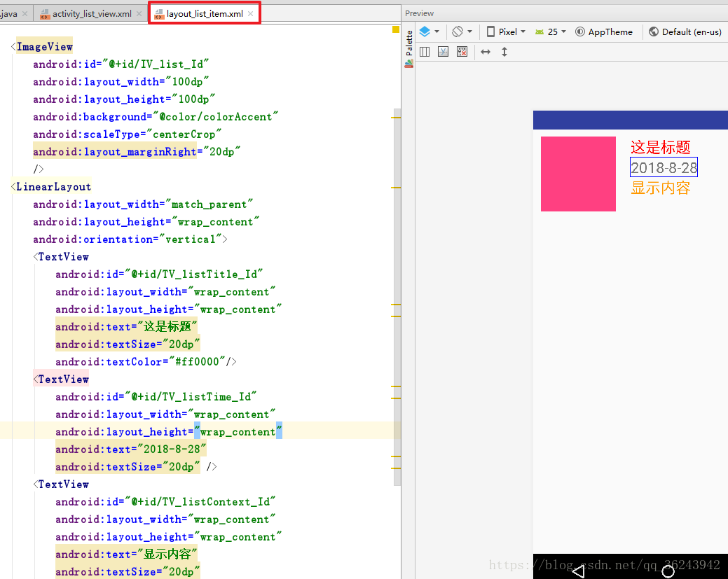Click the Preview panel title
Image resolution: width=728 pixels, height=579 pixels.
coord(419,13)
